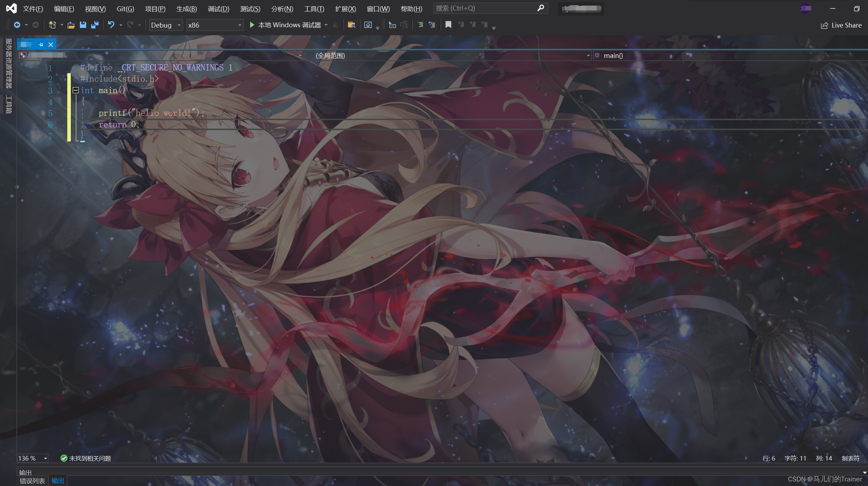
Task: Undo the last edit
Action: point(111,25)
